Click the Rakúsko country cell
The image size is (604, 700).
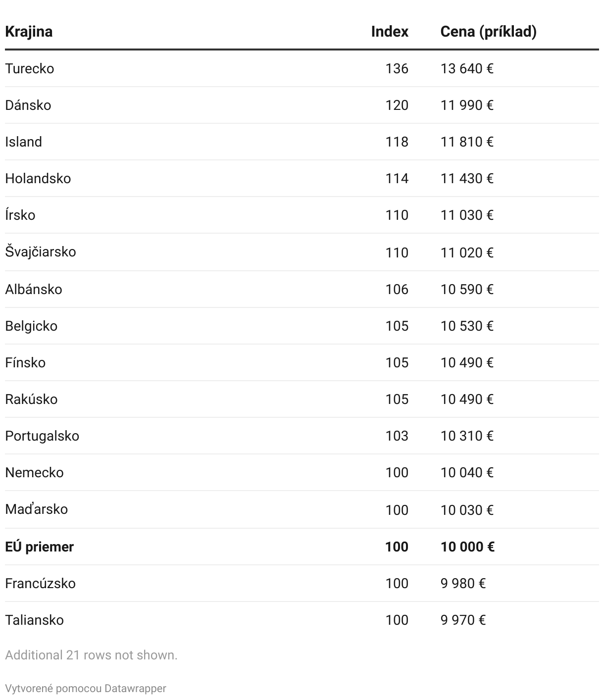pyautogui.click(x=31, y=399)
